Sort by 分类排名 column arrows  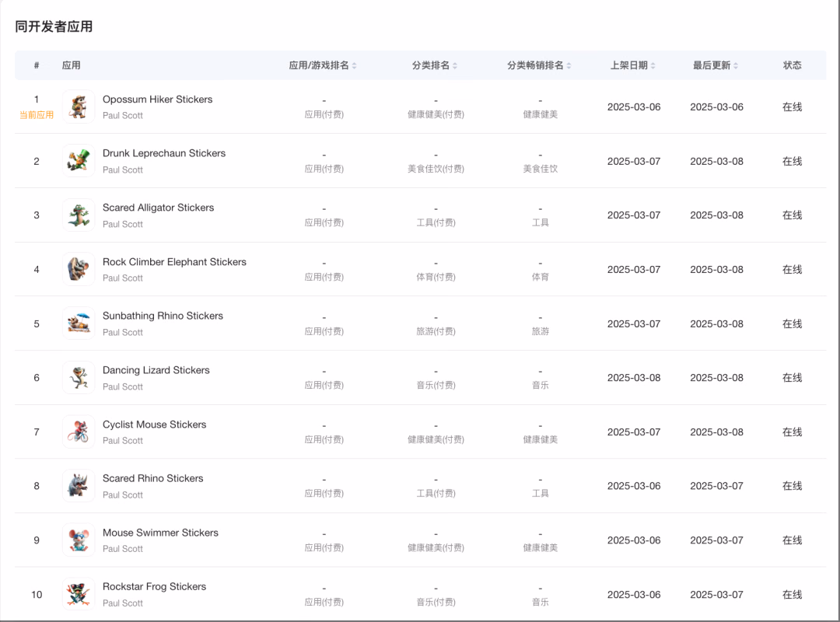tap(455, 66)
